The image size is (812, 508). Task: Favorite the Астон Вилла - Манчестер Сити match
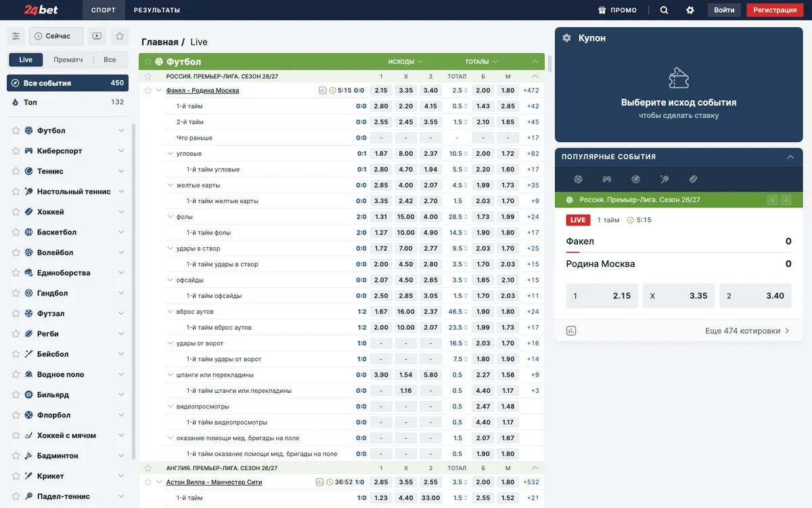pyautogui.click(x=148, y=482)
